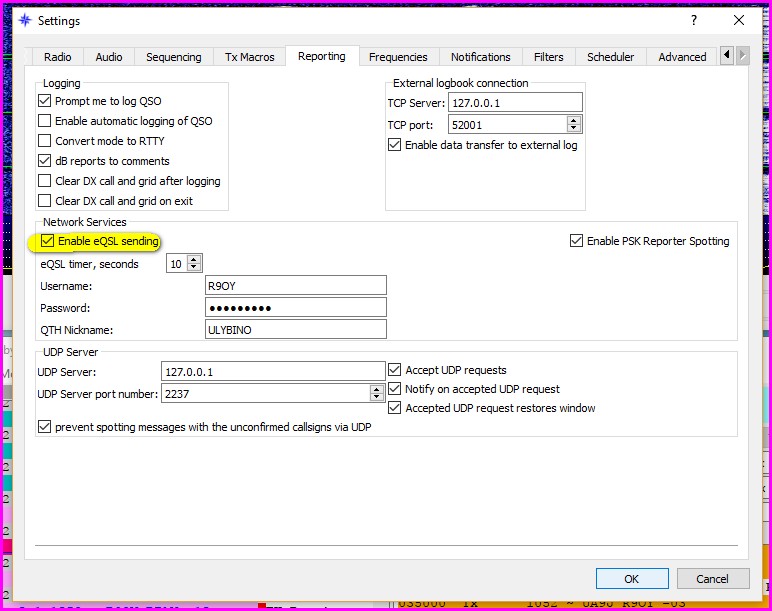The image size is (772, 611).
Task: Select the Radio tab
Action: [x=58, y=57]
